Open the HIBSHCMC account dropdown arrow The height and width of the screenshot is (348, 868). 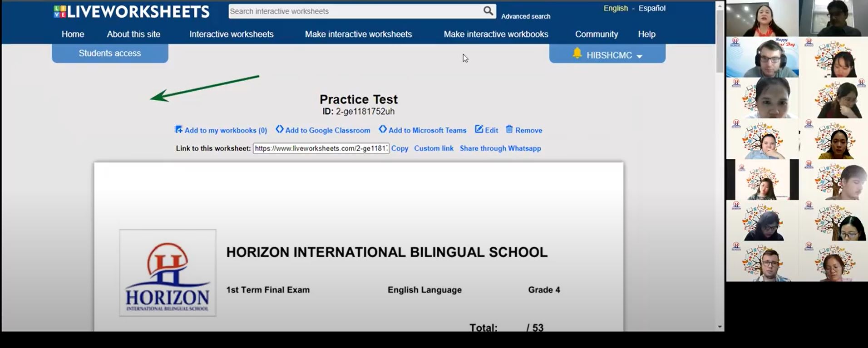640,56
